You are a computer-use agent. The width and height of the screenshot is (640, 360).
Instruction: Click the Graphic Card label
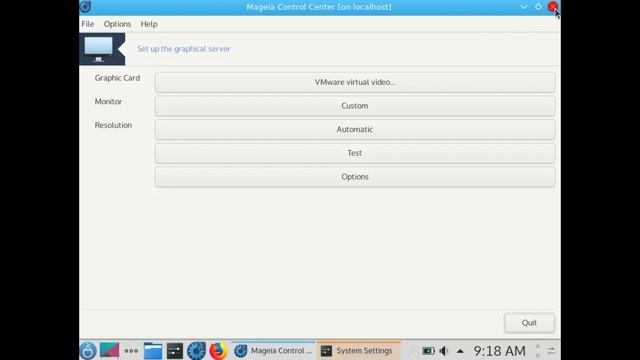pos(117,78)
